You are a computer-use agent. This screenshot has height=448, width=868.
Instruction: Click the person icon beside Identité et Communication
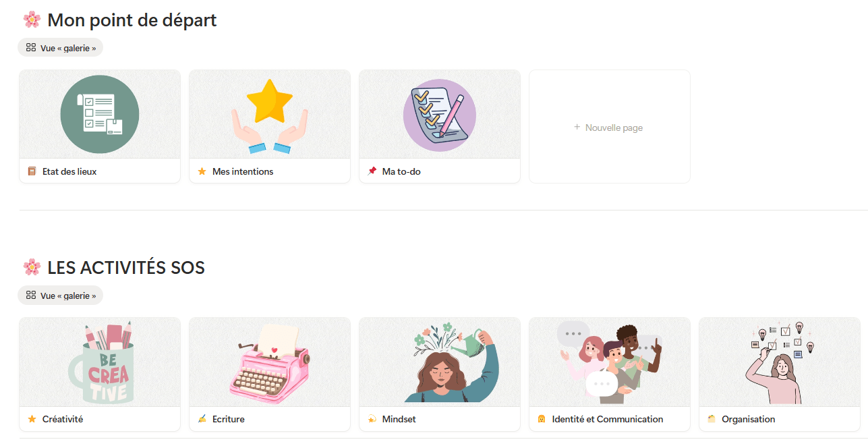(542, 419)
